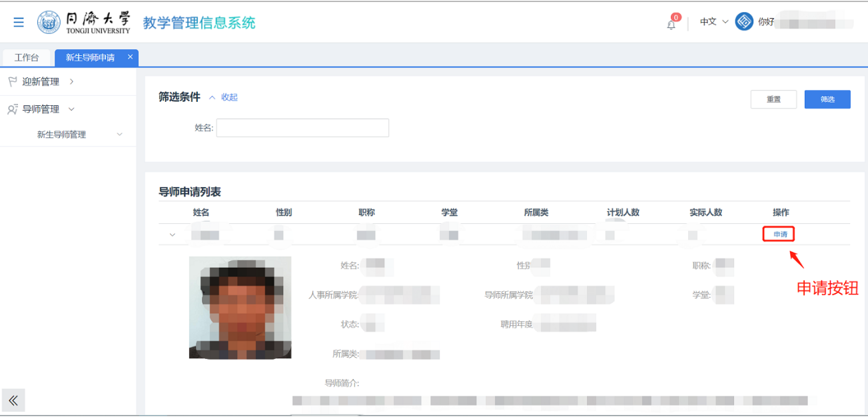Viewport: 868px width, 417px height.
Task: Click the person icon beside 导师管理
Action: coord(12,109)
